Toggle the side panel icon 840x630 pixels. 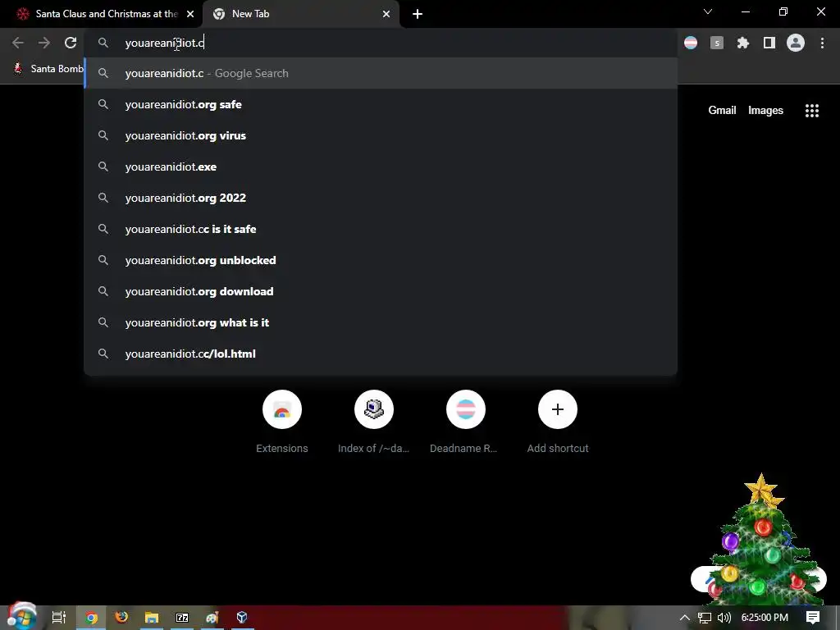769,43
